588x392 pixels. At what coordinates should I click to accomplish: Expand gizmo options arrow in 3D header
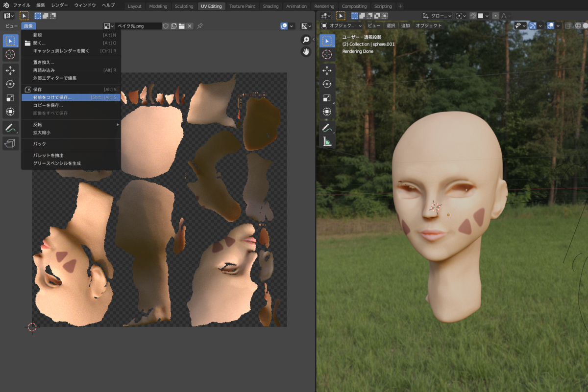[539, 25]
